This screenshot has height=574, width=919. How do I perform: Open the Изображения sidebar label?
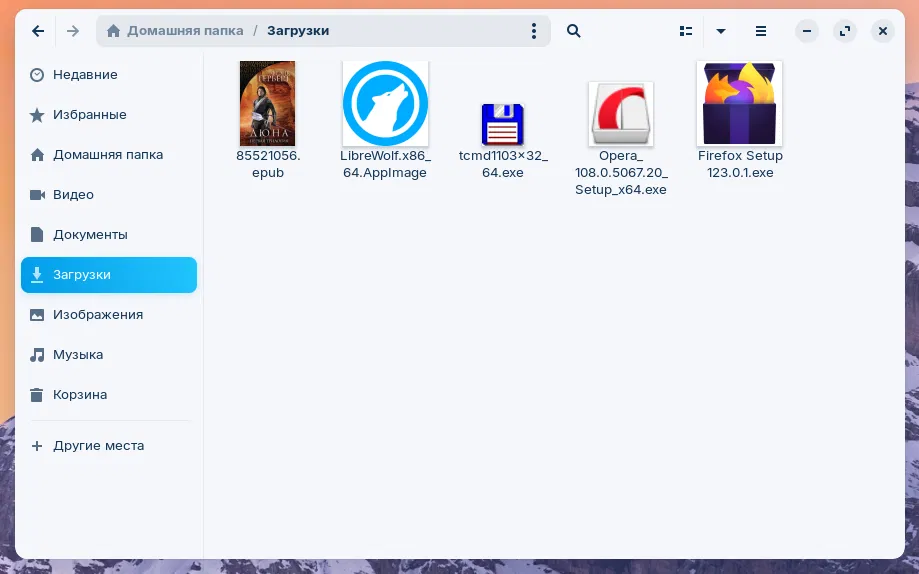point(98,315)
